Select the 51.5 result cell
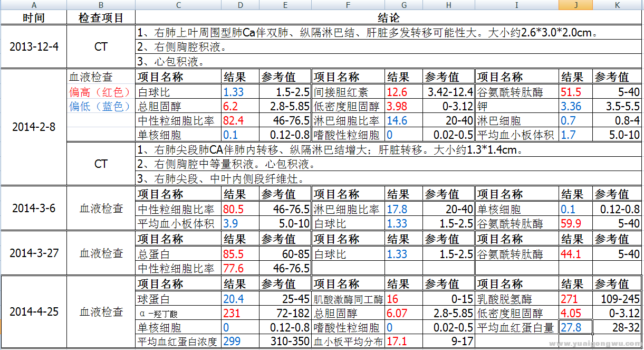644x350 pixels. coord(576,92)
